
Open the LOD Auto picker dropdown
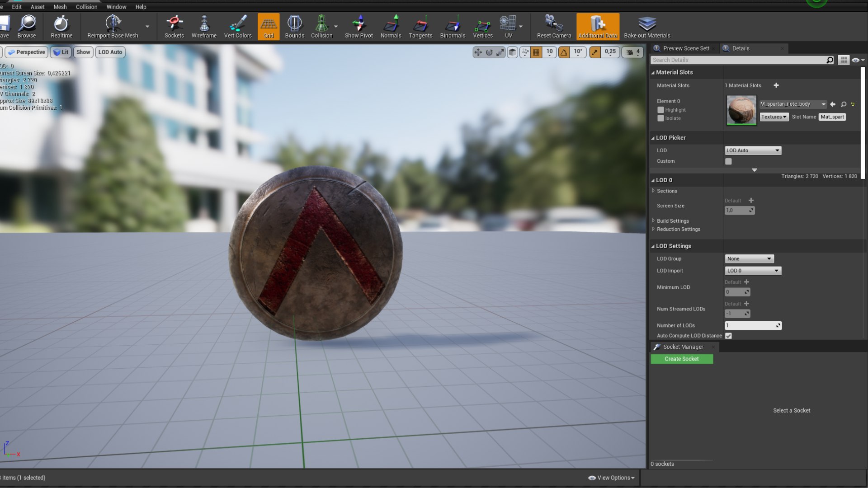[753, 150]
